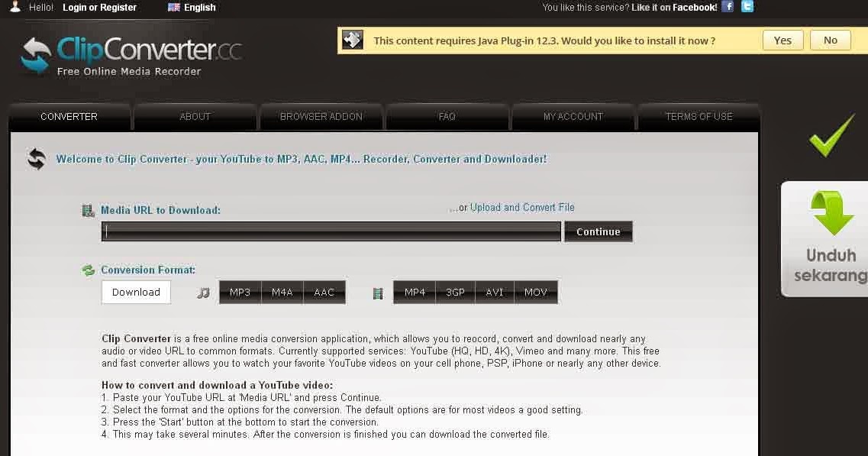Click the Media URL to Download label
This screenshot has width=868, height=456.
(x=160, y=211)
